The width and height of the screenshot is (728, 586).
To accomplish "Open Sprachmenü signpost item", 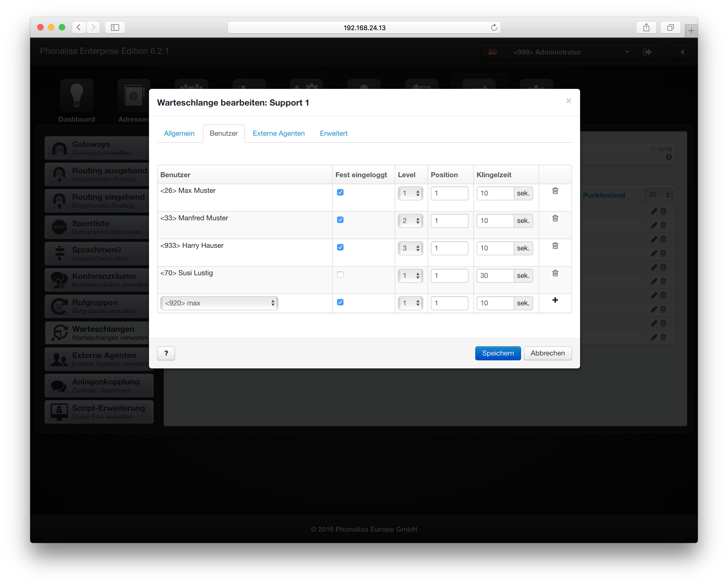I will click(97, 253).
